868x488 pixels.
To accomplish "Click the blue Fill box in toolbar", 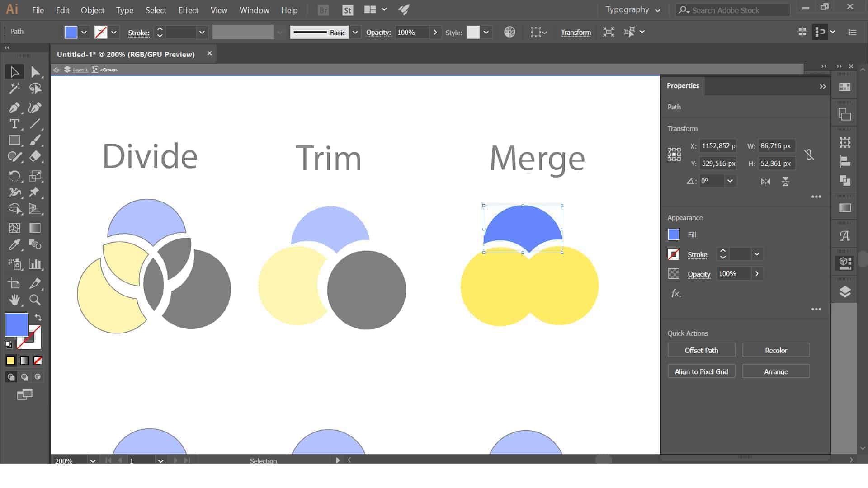I will click(16, 324).
